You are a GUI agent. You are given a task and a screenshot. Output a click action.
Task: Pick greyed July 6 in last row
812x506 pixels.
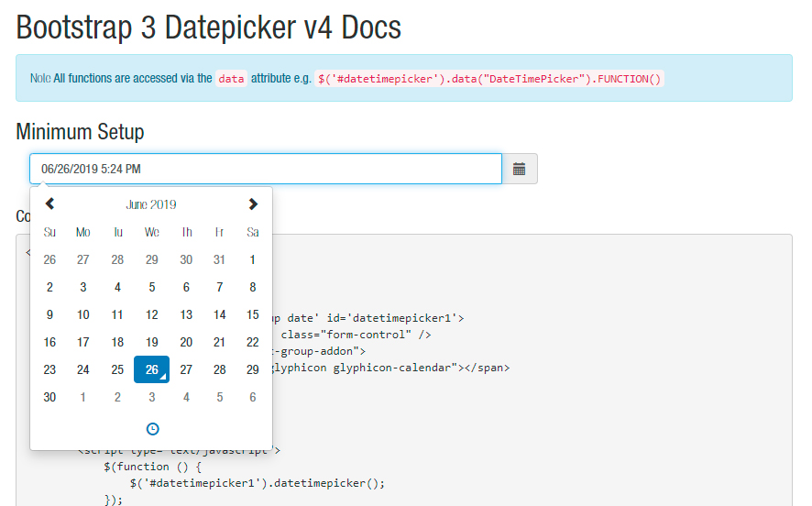[252, 397]
